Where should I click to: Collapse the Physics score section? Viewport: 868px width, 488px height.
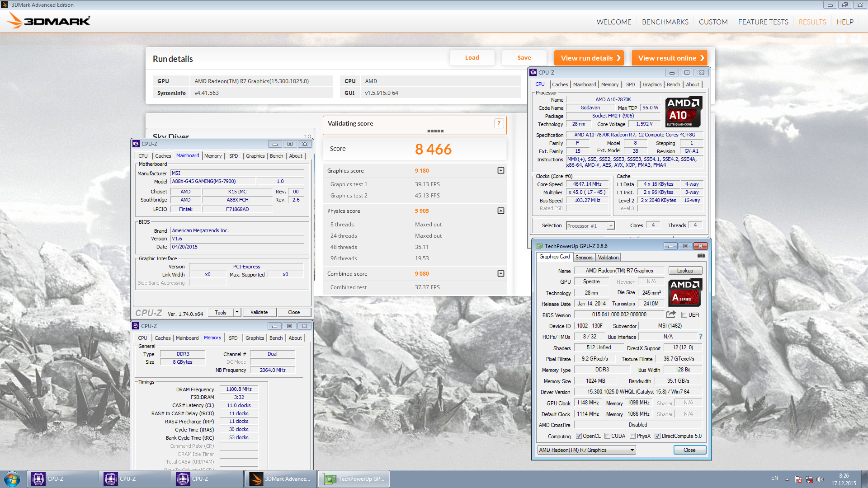pos(501,211)
